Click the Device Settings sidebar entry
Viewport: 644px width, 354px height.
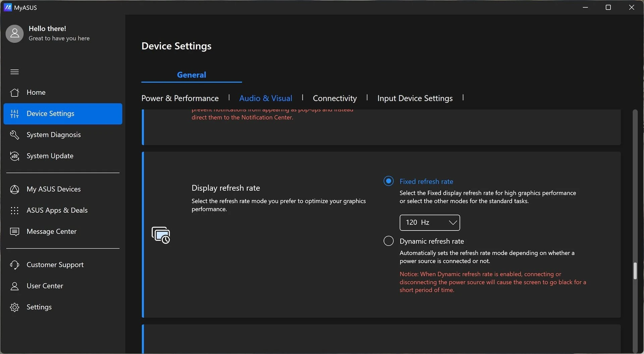click(x=63, y=114)
